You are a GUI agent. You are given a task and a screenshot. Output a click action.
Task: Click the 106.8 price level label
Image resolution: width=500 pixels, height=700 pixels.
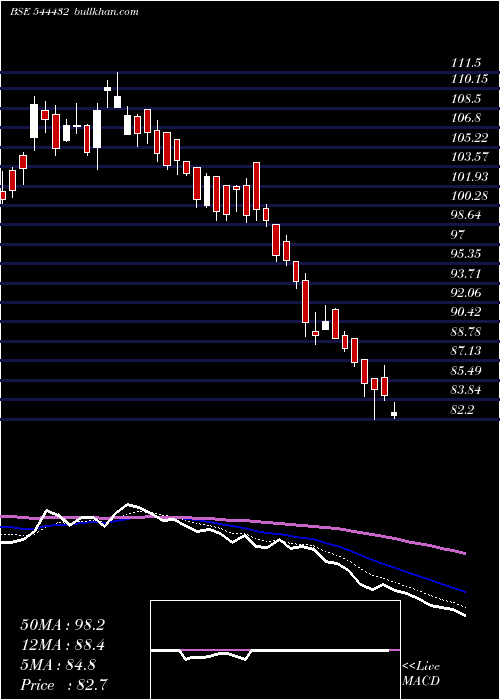(x=467, y=118)
